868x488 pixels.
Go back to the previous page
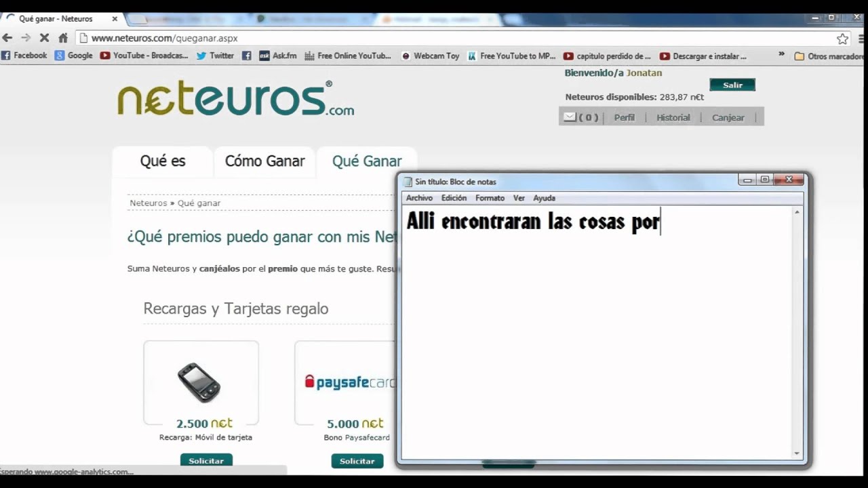(7, 38)
